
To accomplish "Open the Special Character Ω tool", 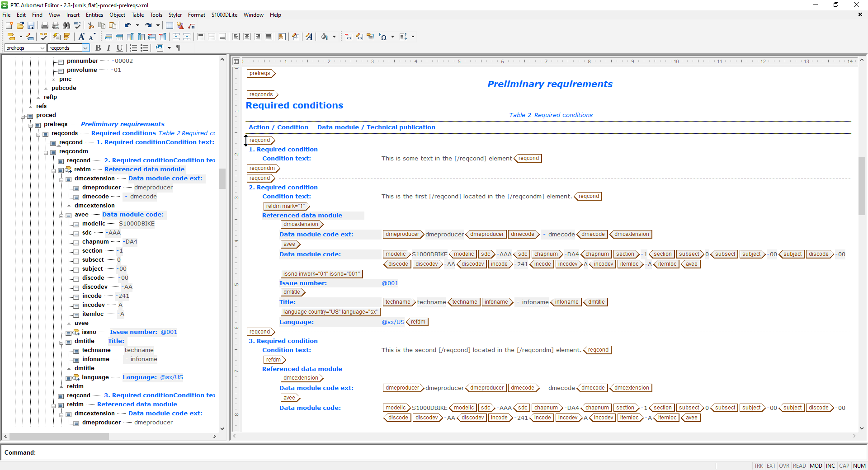I will (383, 37).
